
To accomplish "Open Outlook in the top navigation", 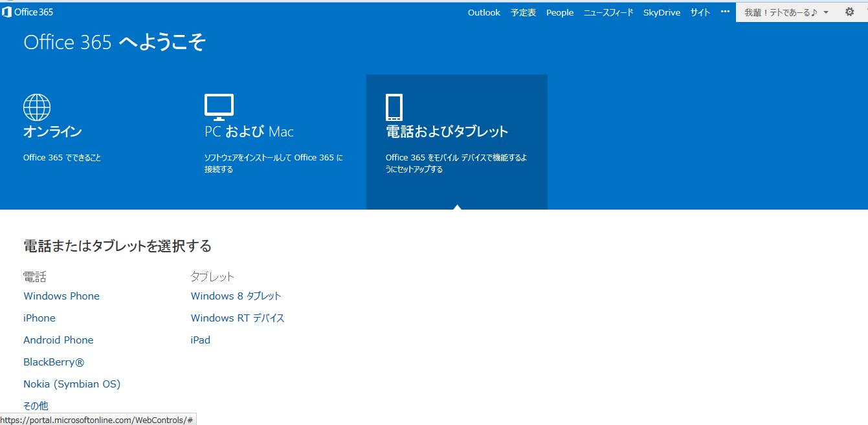I will pyautogui.click(x=484, y=12).
